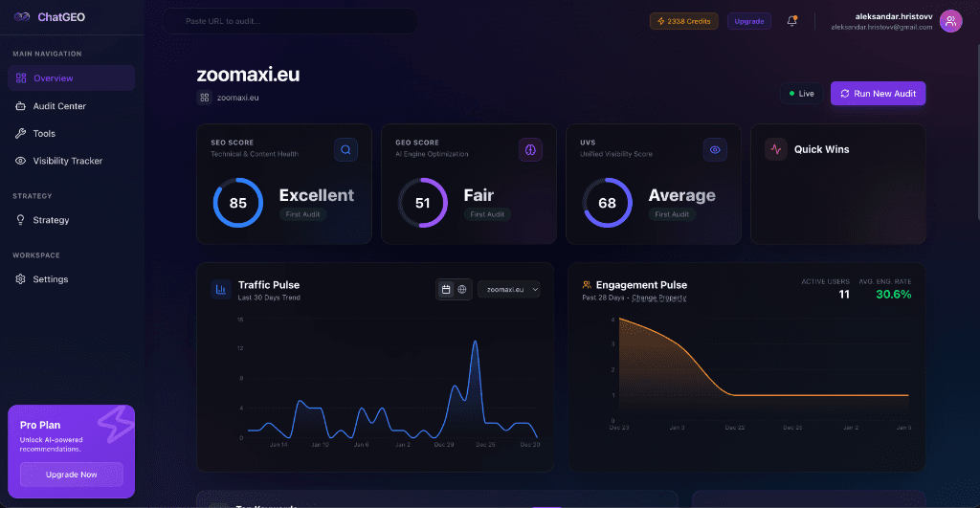Switch Traffic Pulse to calendar view
Screen dimensions: 980x508
pos(446,289)
